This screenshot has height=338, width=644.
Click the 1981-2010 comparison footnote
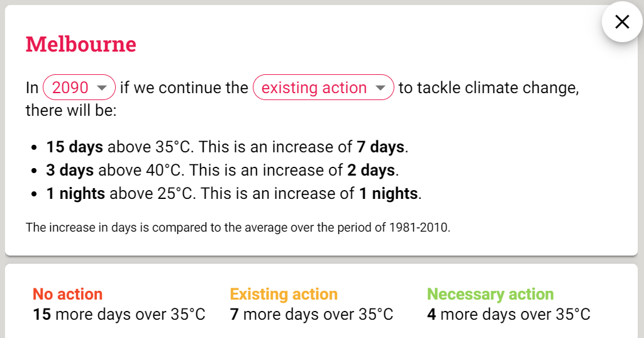click(x=238, y=227)
